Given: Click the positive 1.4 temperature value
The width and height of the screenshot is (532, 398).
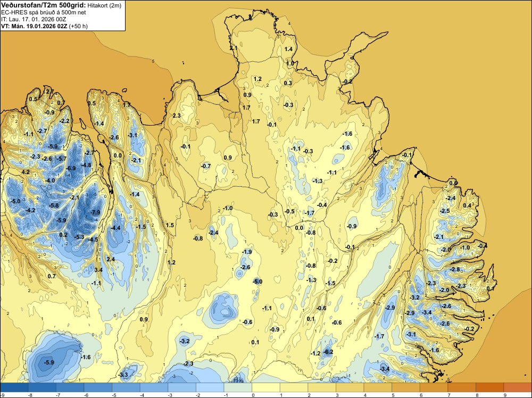Looking at the screenshot, I should (288, 49).
